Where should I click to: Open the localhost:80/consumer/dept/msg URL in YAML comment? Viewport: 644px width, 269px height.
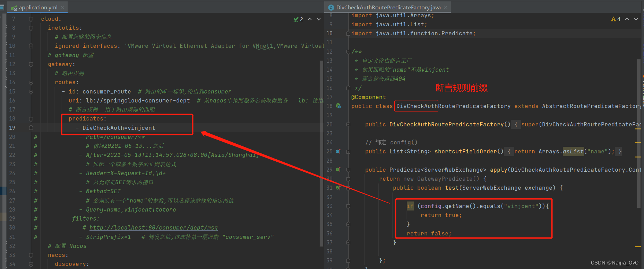pos(154,228)
